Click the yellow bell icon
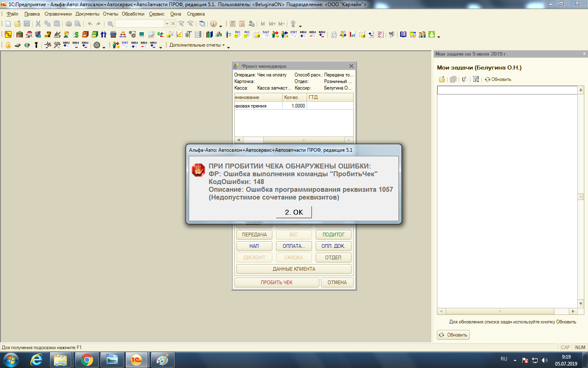This screenshot has width=588, height=368. [8, 45]
